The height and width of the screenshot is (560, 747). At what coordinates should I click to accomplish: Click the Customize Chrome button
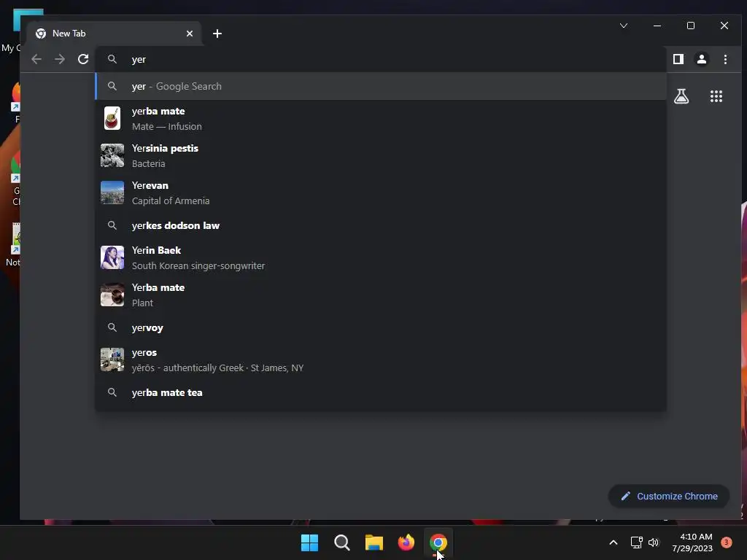pos(669,496)
